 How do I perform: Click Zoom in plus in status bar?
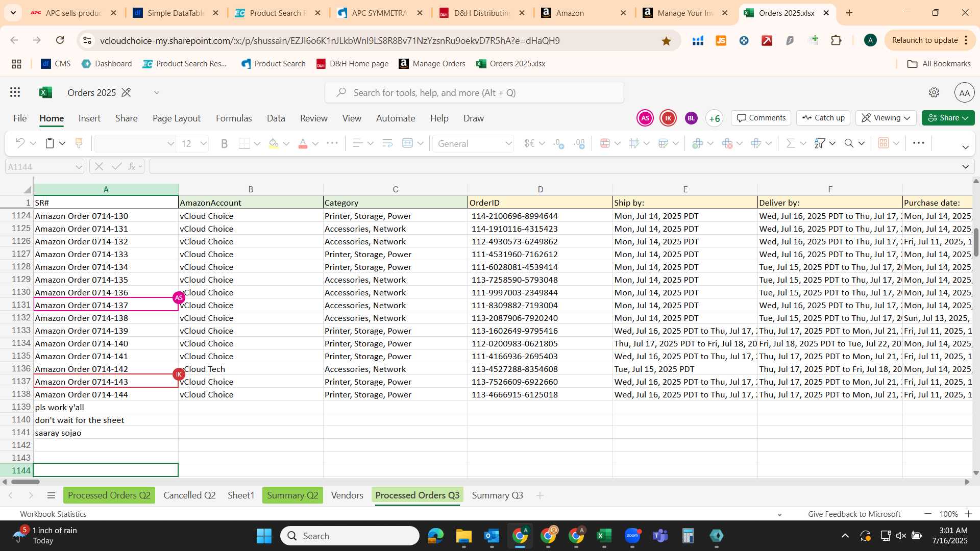point(968,514)
